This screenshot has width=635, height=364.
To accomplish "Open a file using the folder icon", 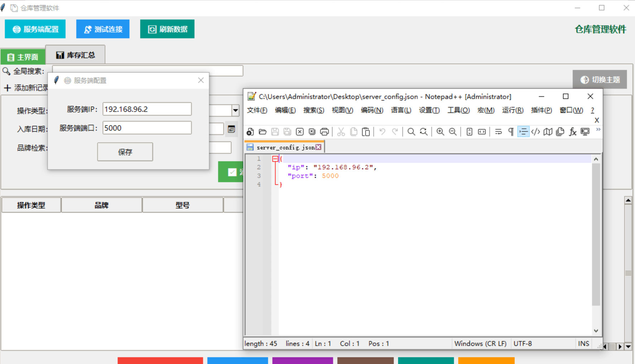I will pos(263,132).
